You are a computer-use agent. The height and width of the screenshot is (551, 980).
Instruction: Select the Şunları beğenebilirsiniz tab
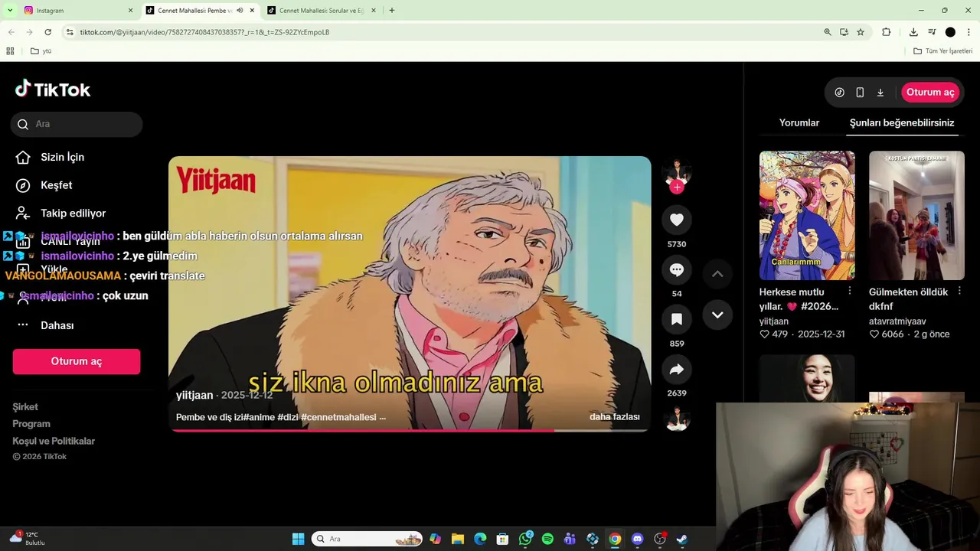(x=902, y=122)
